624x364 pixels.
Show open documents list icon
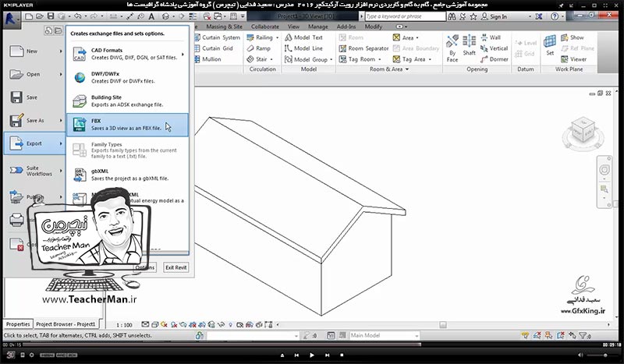click(x=58, y=30)
